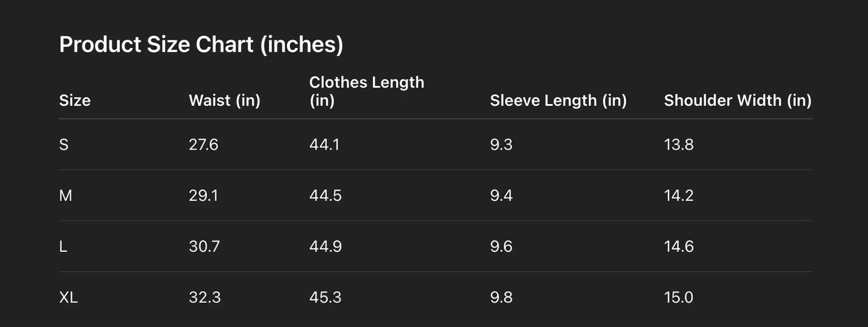Click shoulder width value 13.8
Viewport: 868px width, 327px height.
679,145
